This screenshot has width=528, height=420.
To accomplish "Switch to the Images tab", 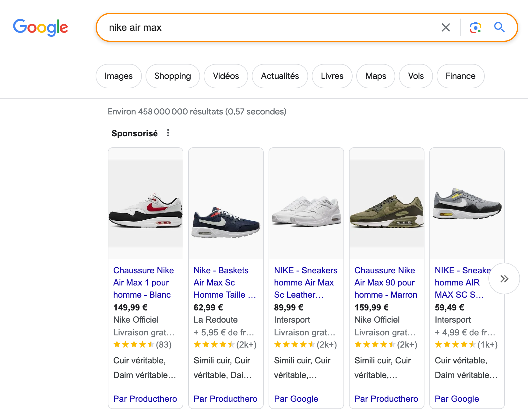I will tap(119, 76).
